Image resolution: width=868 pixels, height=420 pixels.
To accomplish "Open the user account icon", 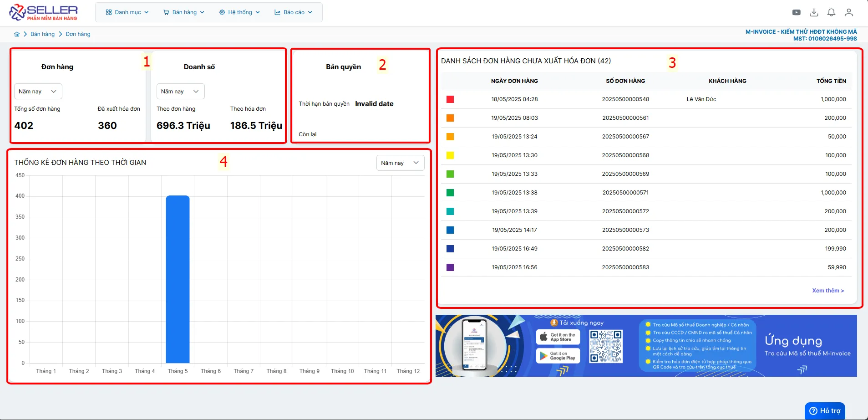I will click(x=848, y=12).
